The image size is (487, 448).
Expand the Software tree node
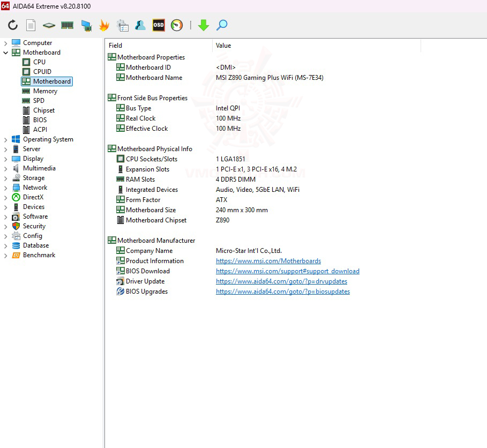click(x=5, y=217)
